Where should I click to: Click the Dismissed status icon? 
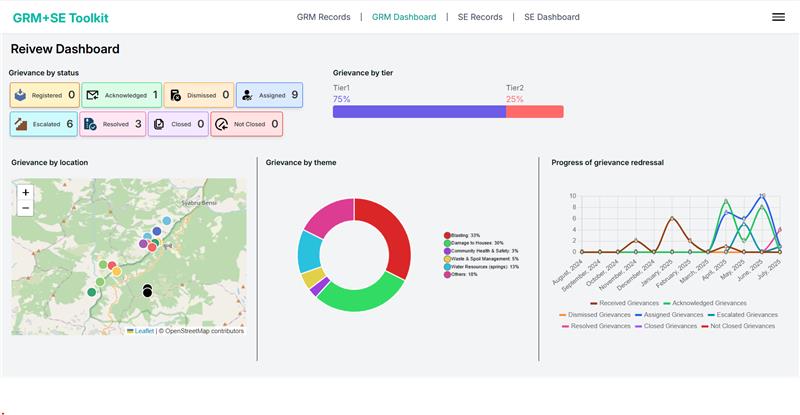click(176, 95)
